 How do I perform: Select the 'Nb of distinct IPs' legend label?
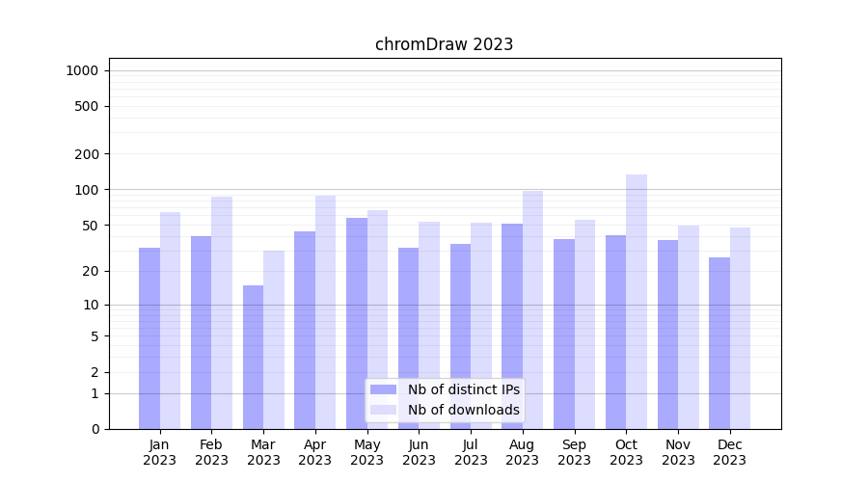click(463, 389)
